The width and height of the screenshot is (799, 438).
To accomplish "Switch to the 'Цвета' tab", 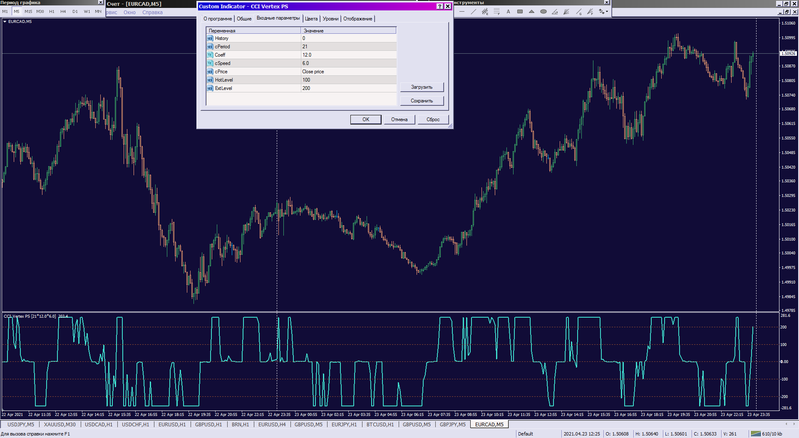I will pos(312,19).
